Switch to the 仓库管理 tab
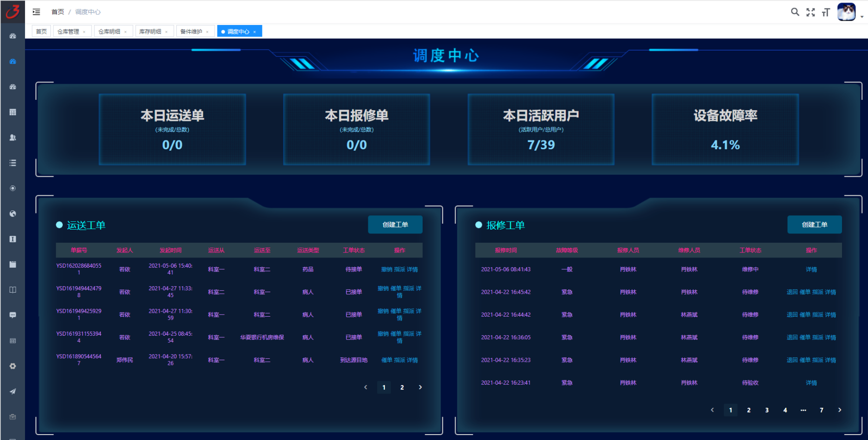 click(68, 31)
